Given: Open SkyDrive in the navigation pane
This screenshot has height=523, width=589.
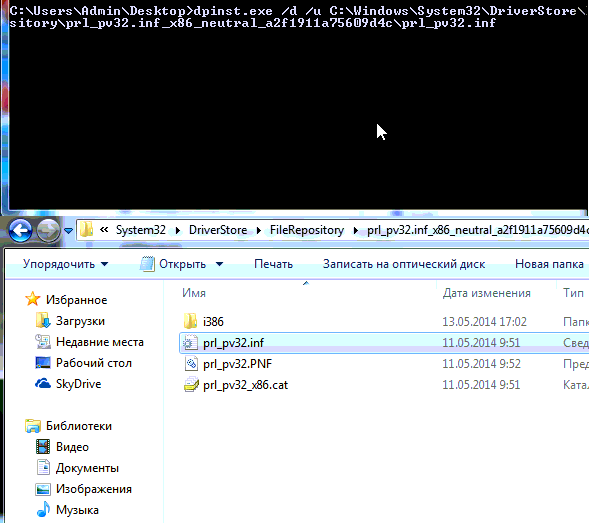Looking at the screenshot, I should click(x=79, y=384).
